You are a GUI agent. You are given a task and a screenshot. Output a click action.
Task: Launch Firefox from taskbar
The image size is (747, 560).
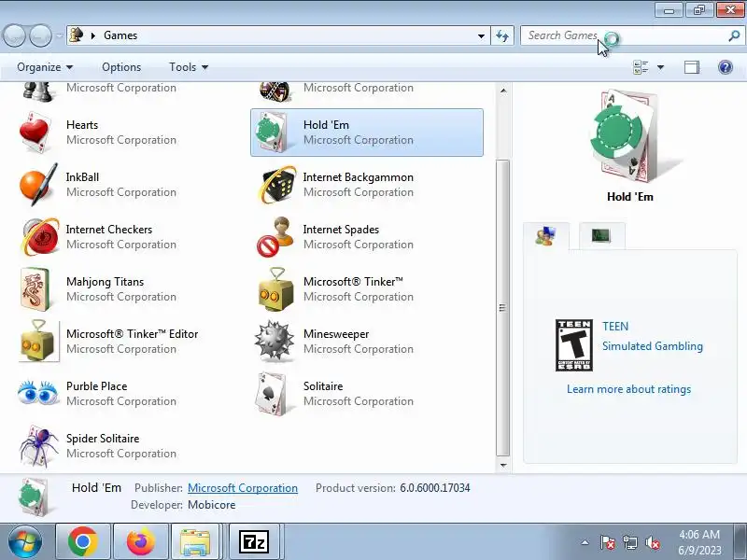(x=141, y=542)
